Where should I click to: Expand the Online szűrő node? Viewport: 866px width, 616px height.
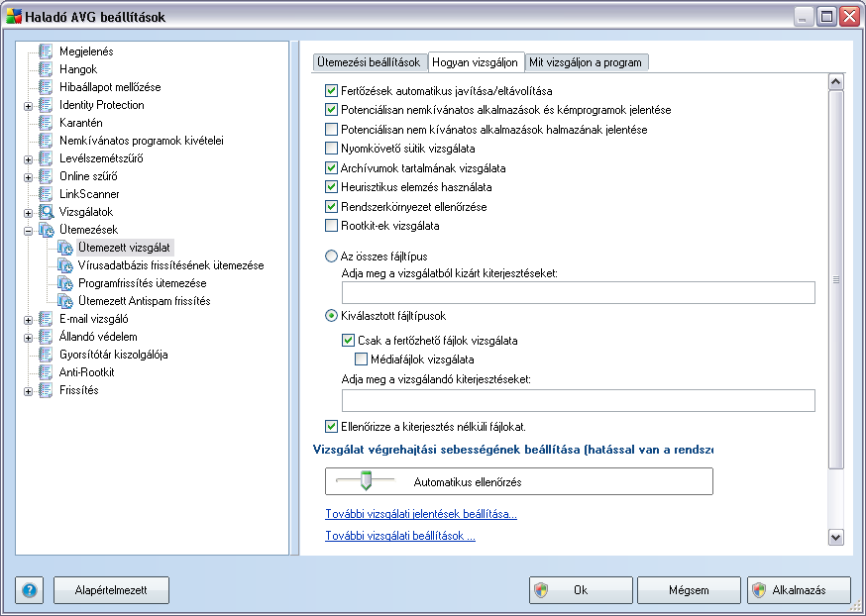28,177
